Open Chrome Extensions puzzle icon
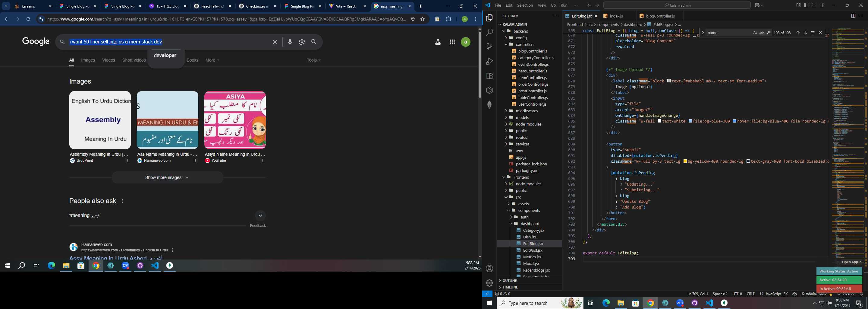The image size is (868, 309). (449, 19)
